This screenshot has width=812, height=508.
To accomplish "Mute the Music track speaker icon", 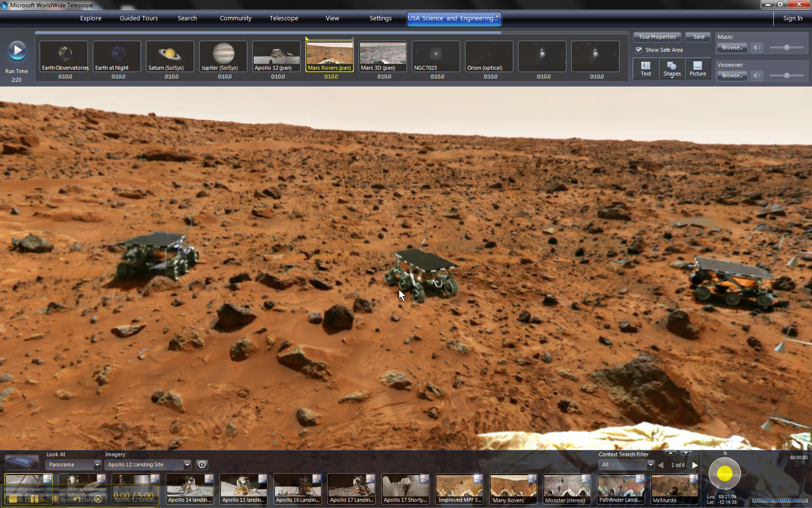I will click(x=757, y=47).
